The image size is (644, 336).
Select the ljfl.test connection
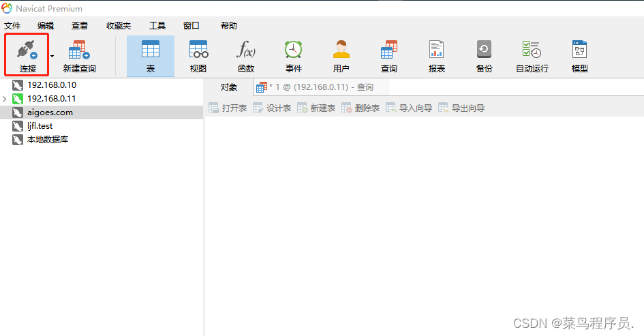(40, 126)
